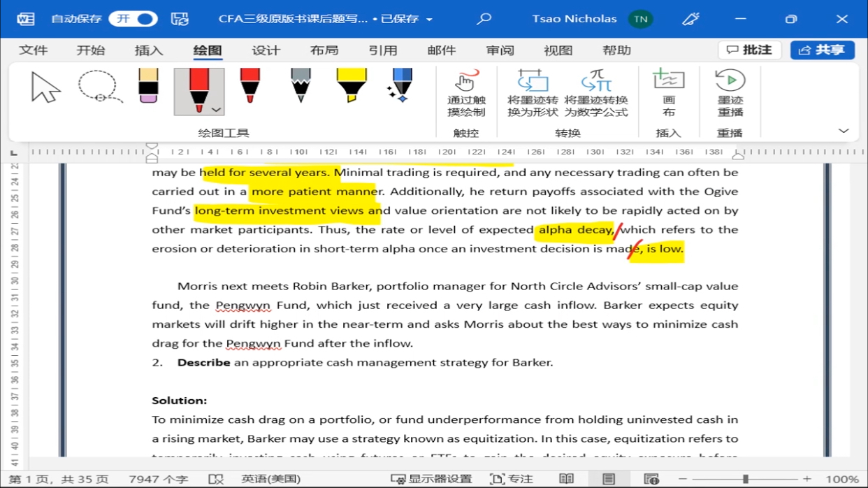The image size is (868, 488).
Task: Open the search magnifier in title bar
Action: pyautogui.click(x=484, y=19)
